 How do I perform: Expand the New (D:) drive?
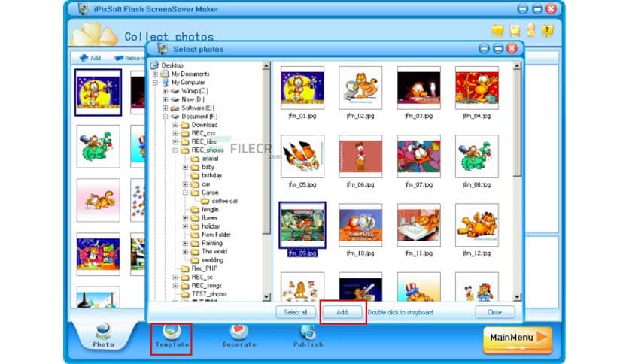[x=166, y=99]
